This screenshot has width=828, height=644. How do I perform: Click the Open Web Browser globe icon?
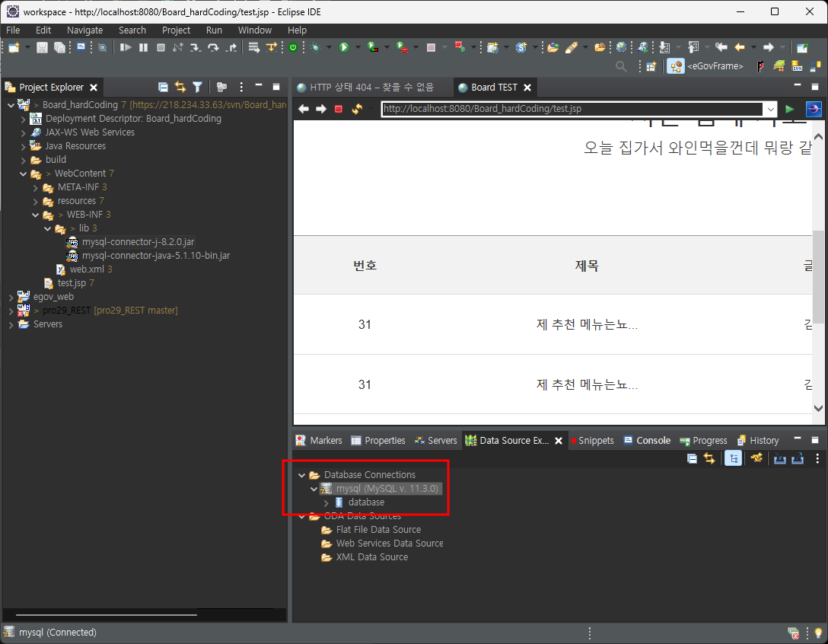click(x=622, y=47)
